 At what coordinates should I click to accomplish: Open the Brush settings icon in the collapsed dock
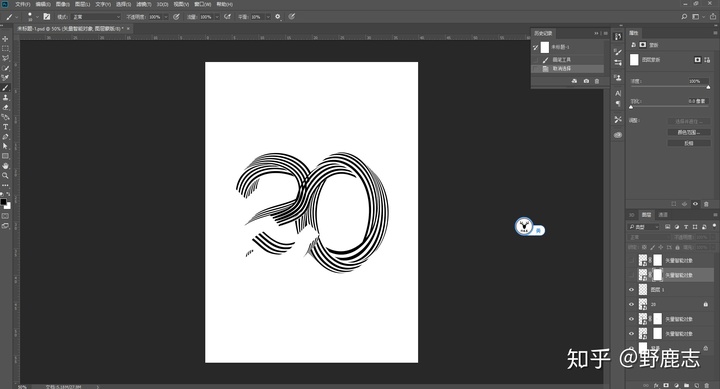pyautogui.click(x=618, y=52)
